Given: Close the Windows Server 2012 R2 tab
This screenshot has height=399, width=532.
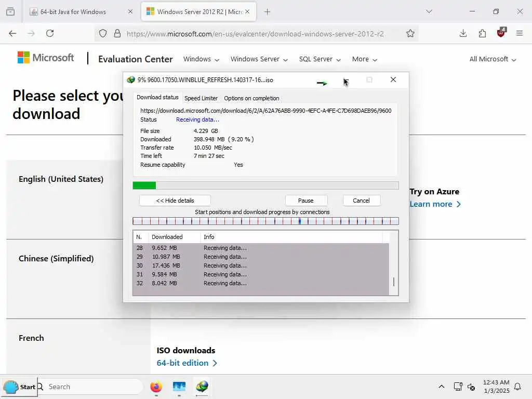Looking at the screenshot, I should point(247,11).
